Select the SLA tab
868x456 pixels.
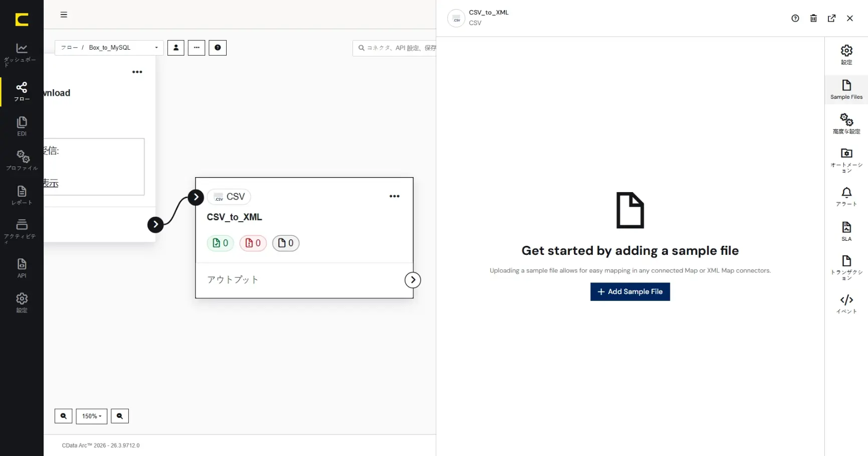click(x=846, y=232)
